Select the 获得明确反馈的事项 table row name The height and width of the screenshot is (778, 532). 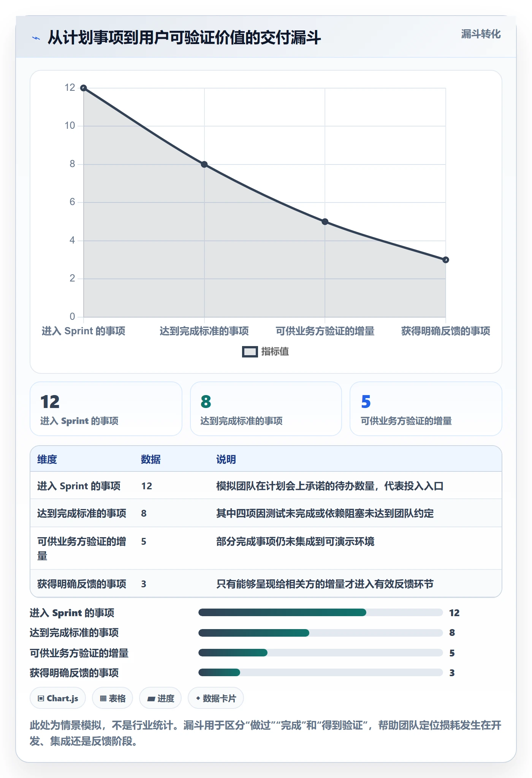pyautogui.click(x=82, y=584)
